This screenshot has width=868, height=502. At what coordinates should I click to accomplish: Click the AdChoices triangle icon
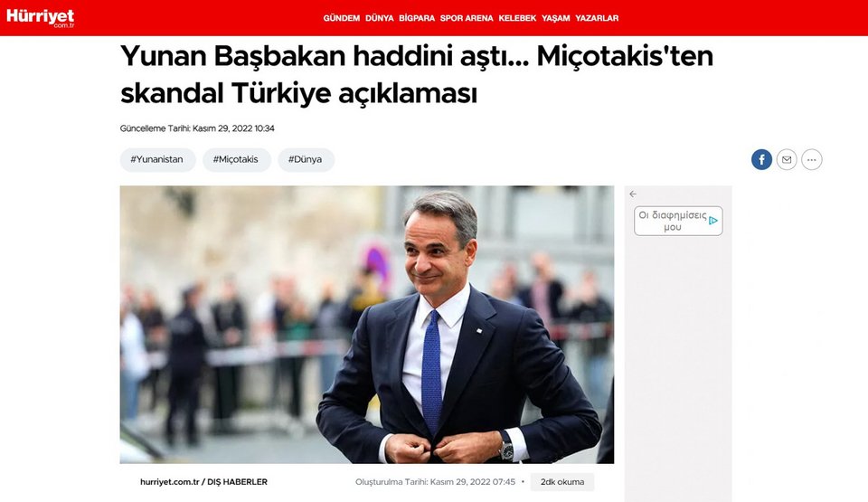(713, 221)
